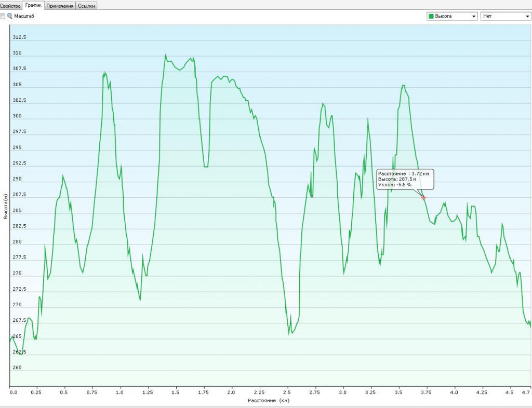Image resolution: width=532 pixels, height=408 pixels.
Task: Switch to the Свойства tab
Action: (x=11, y=5)
